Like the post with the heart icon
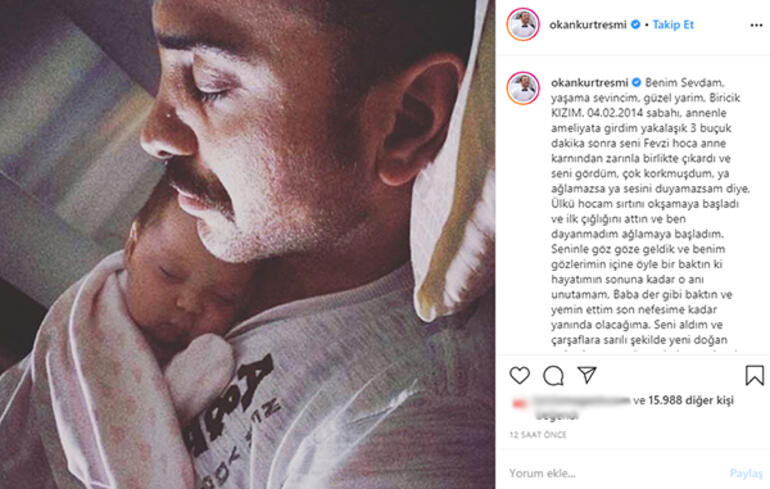Image resolution: width=770 pixels, height=489 pixels. pos(520,376)
